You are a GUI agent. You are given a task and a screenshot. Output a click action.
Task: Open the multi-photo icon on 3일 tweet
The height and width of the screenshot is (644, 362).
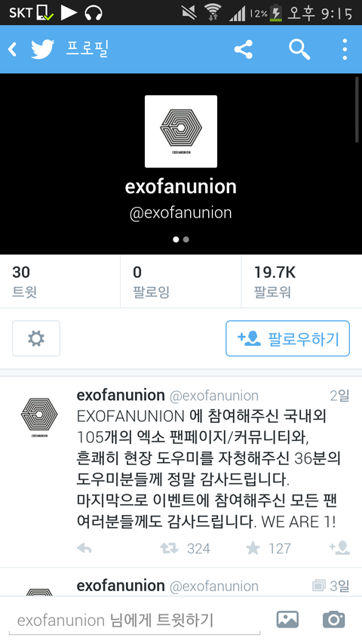tap(318, 585)
